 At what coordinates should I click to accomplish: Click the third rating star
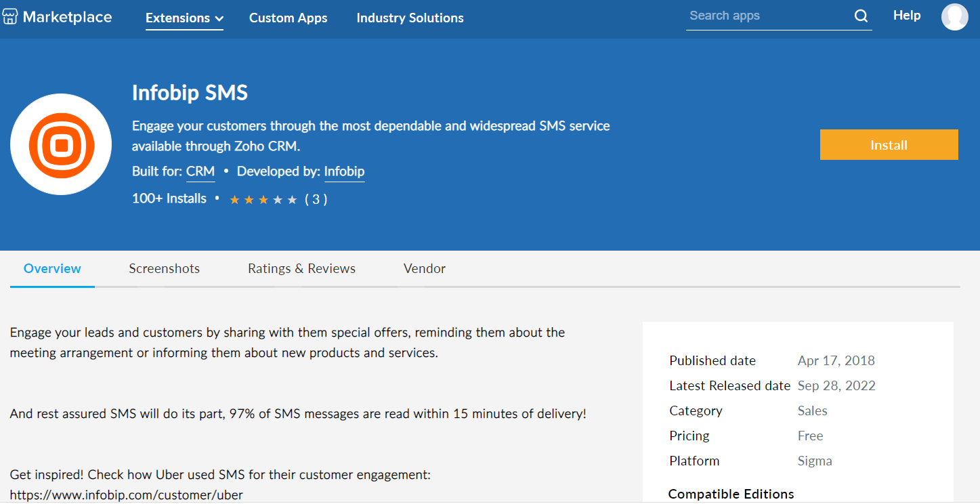pyautogui.click(x=263, y=200)
